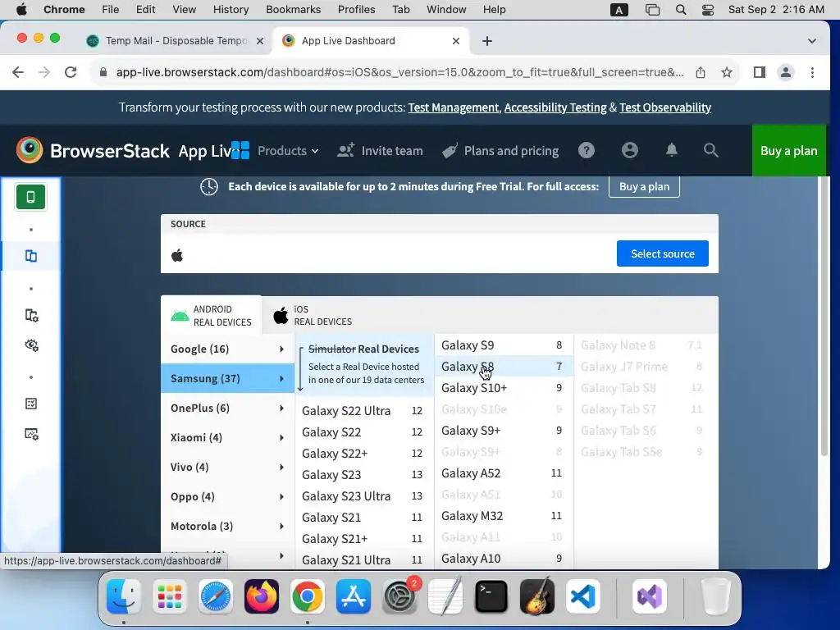Expand the Vivo (4) device brand

227,467
